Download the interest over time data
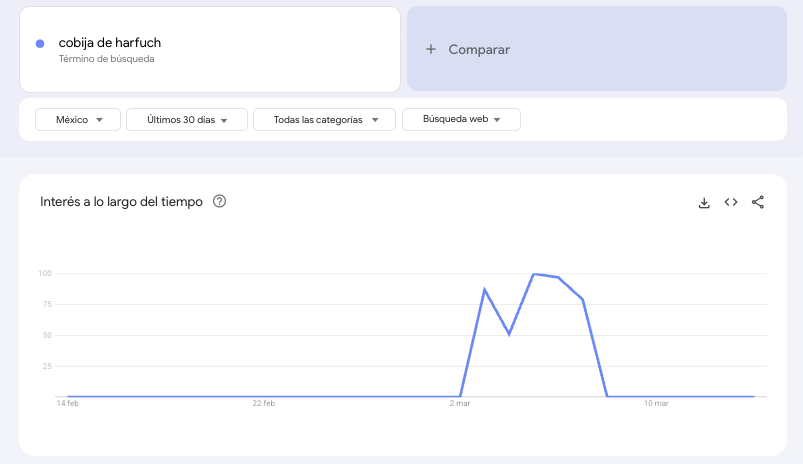The width and height of the screenshot is (803, 464). click(704, 202)
